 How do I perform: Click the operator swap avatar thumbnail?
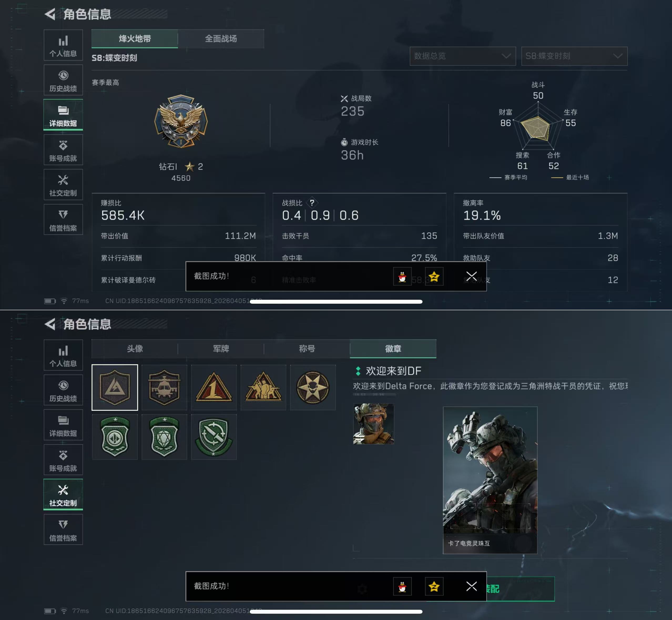click(x=373, y=424)
